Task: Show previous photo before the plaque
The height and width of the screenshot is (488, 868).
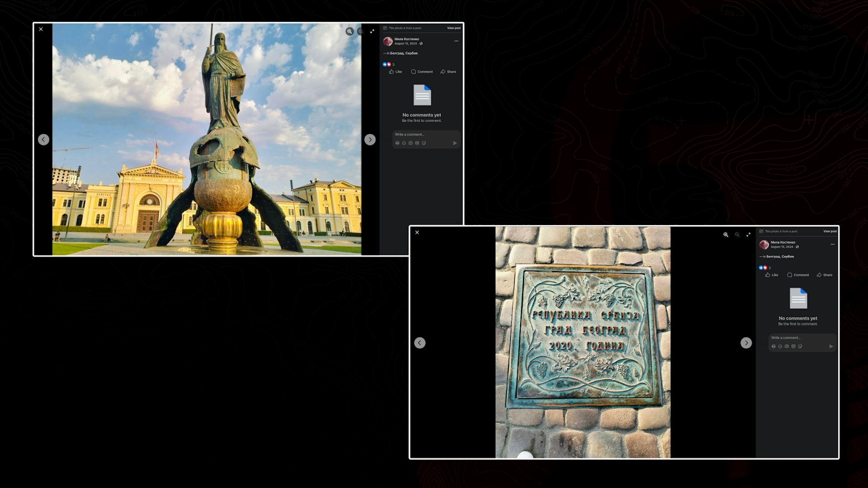Action: coord(420,343)
